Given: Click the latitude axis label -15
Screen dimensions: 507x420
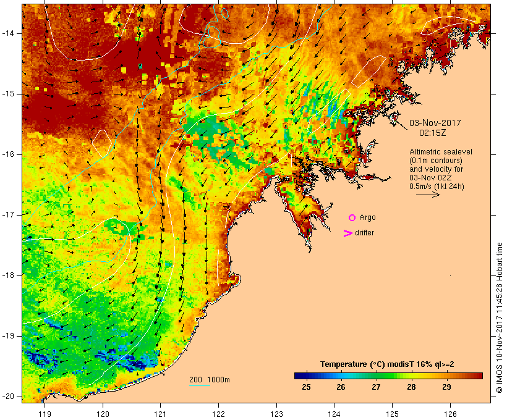Looking at the screenshot, I should [8, 94].
